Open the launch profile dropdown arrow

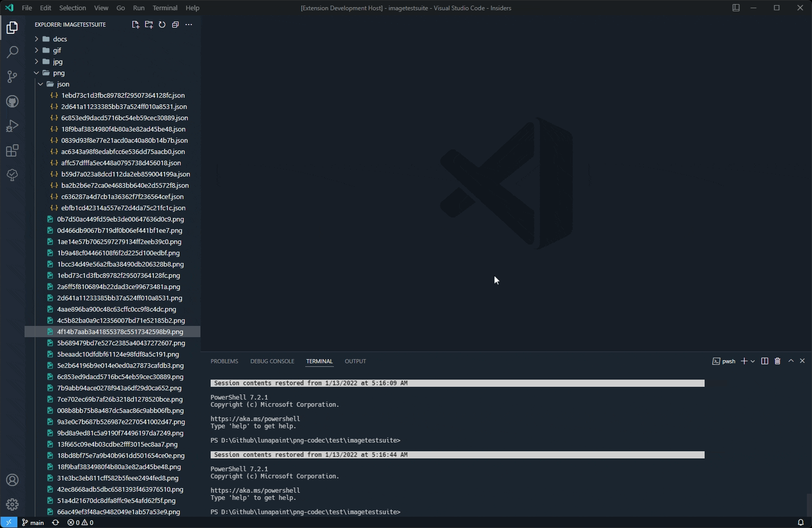pos(753,361)
